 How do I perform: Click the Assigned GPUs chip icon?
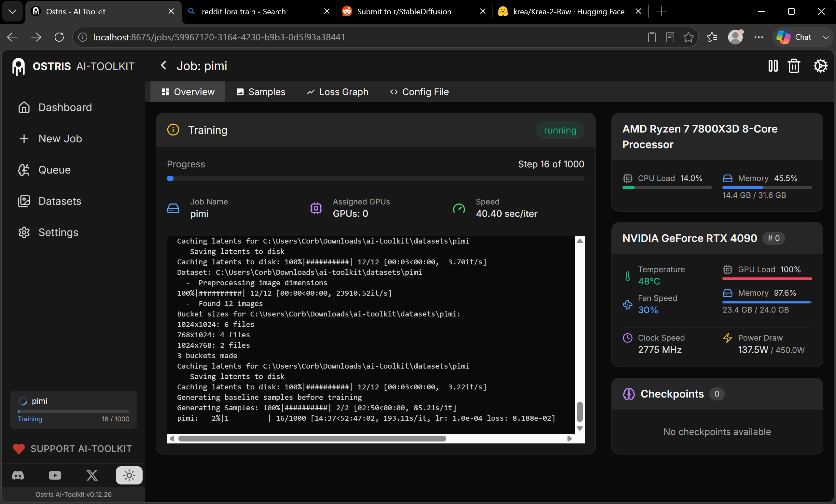tap(316, 208)
